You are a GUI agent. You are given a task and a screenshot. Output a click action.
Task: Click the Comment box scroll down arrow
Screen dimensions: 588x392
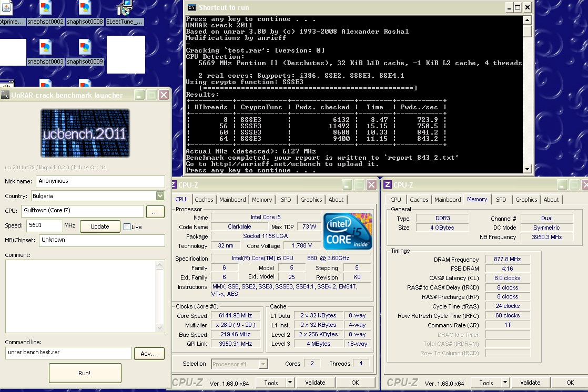[160, 327]
